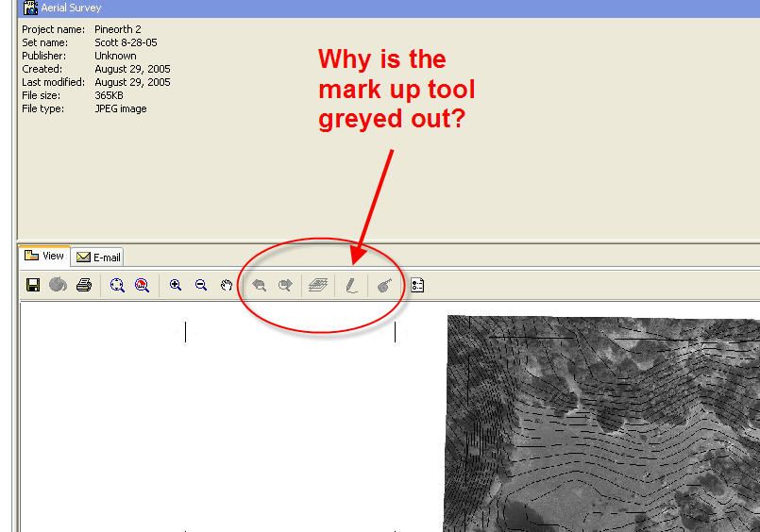Click the Publisher value Unknown
This screenshot has width=760, height=532.
[x=115, y=56]
